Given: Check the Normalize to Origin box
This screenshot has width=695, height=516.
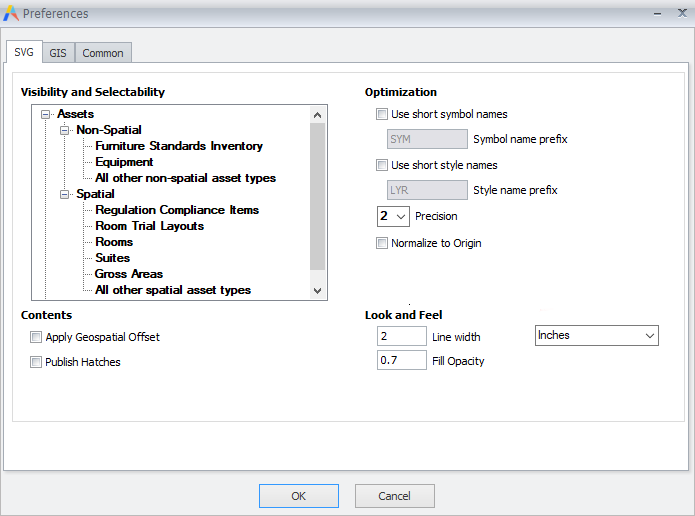Looking at the screenshot, I should click(382, 243).
